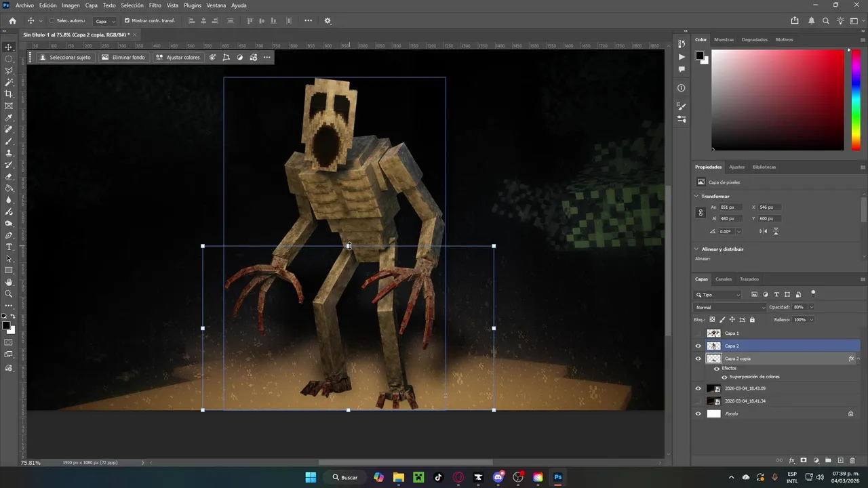Click the Seleccionar sujeto button
The width and height of the screenshot is (868, 488).
point(65,58)
